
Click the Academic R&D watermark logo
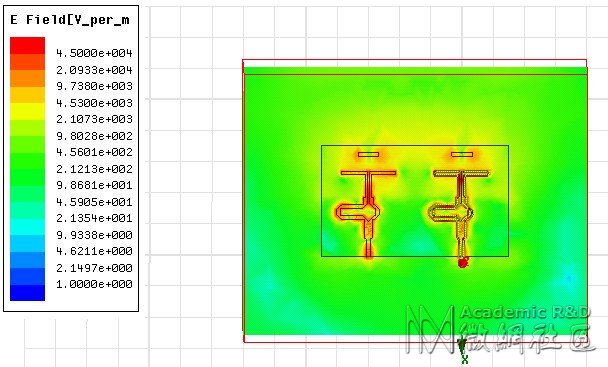pyautogui.click(x=500, y=329)
